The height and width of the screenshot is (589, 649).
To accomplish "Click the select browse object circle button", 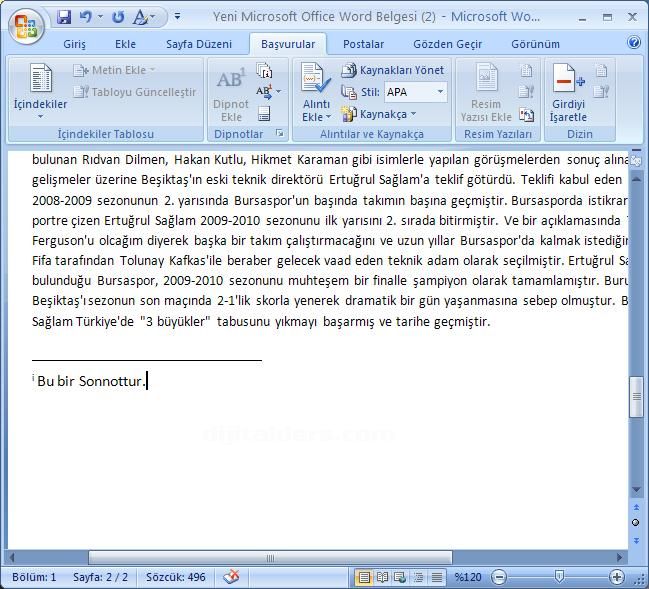I will click(x=636, y=523).
